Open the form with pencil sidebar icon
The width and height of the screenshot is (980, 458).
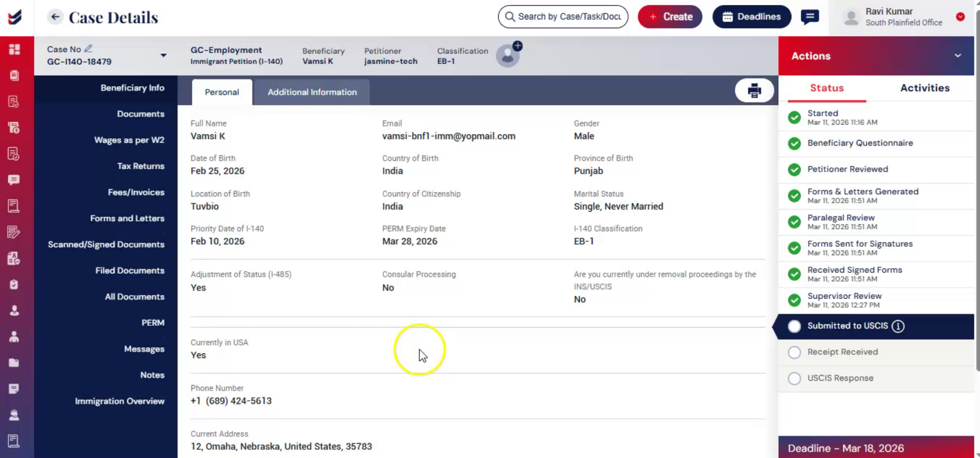click(x=14, y=232)
